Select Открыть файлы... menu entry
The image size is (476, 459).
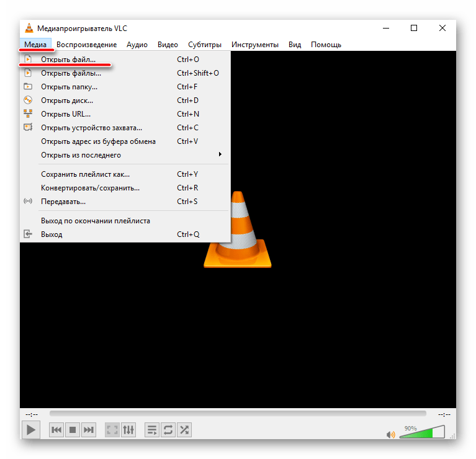pos(125,73)
